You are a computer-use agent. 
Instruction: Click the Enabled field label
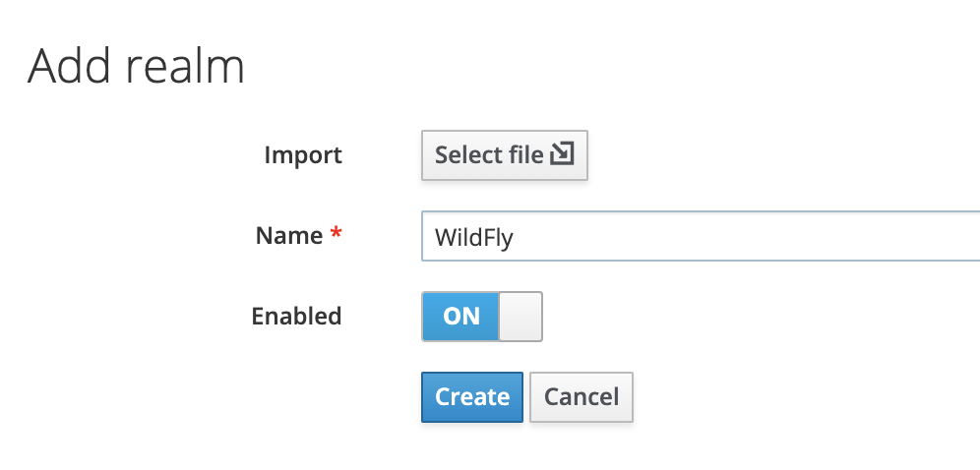pyautogui.click(x=296, y=316)
